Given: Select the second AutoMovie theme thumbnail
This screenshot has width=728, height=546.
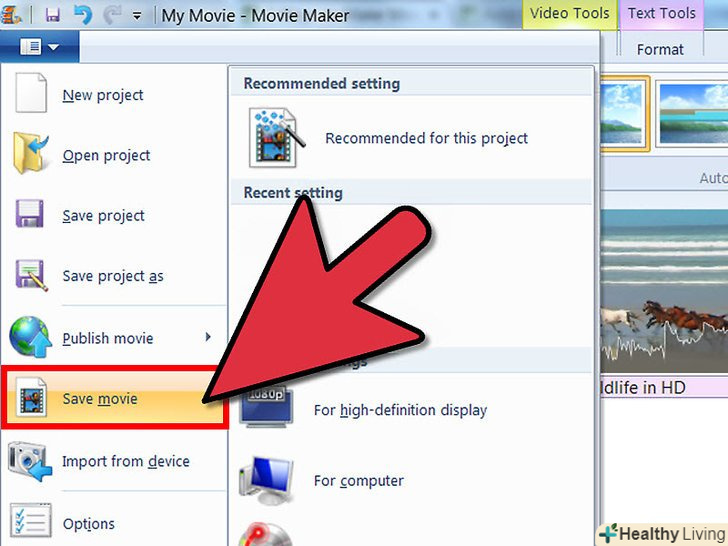Looking at the screenshot, I should coord(692,114).
